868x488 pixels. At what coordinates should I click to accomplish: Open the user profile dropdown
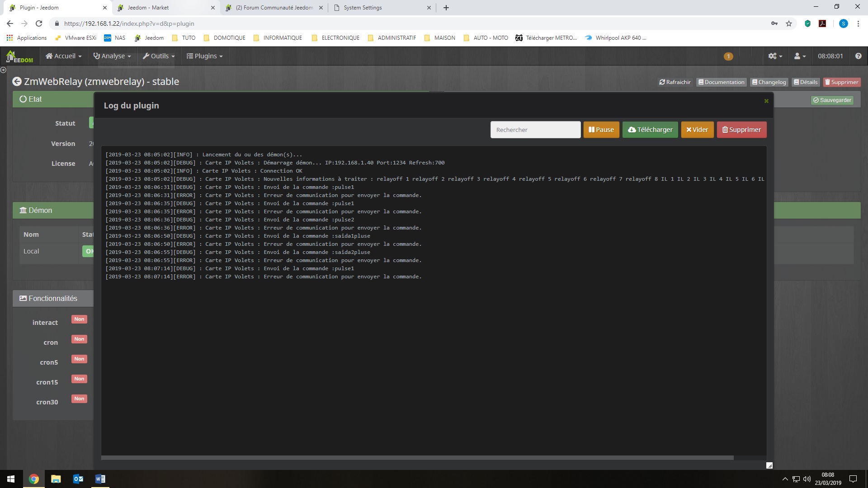800,56
